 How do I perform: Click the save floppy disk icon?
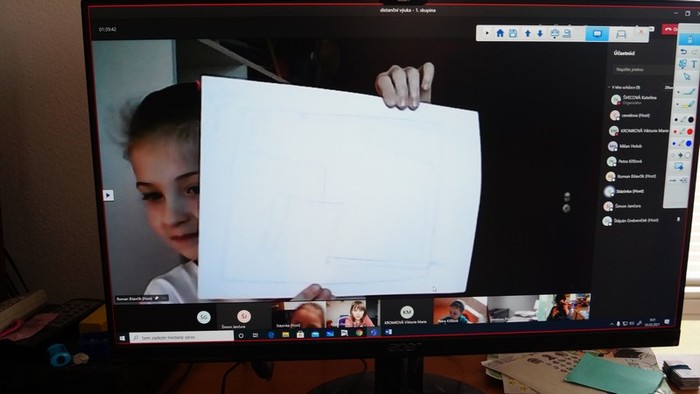pyautogui.click(x=513, y=33)
